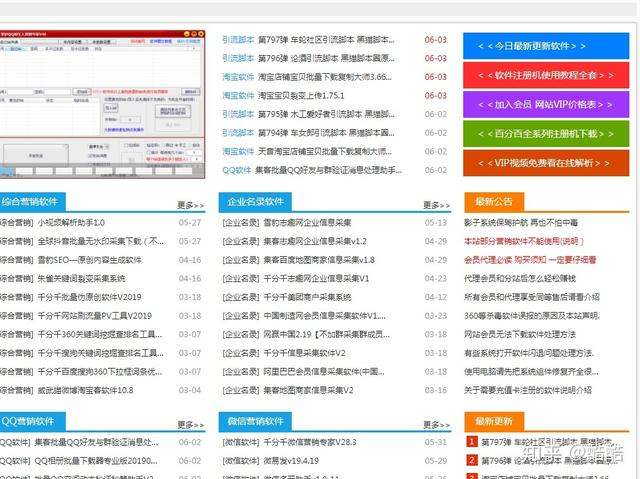Viewport: 640px width, 479px height.
Task: Open the QQ营销软件 section header tab
Action: coord(32,421)
